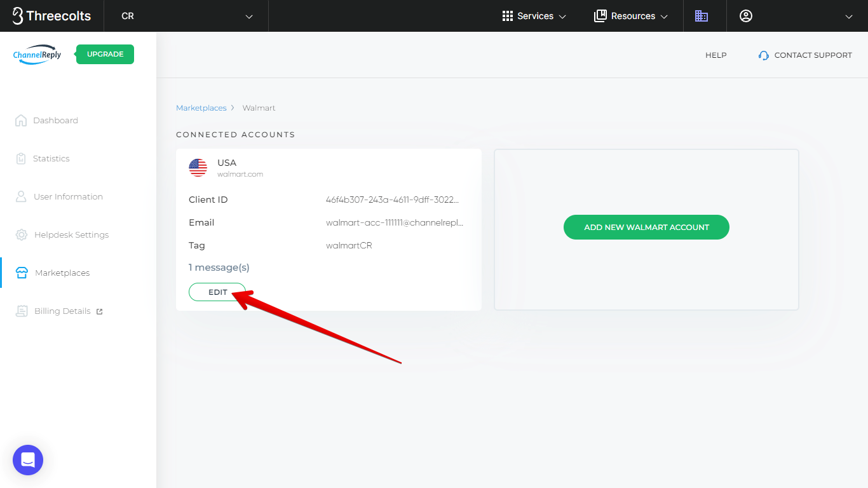The width and height of the screenshot is (868, 488).
Task: Click the Billing Details external link icon
Action: [99, 311]
